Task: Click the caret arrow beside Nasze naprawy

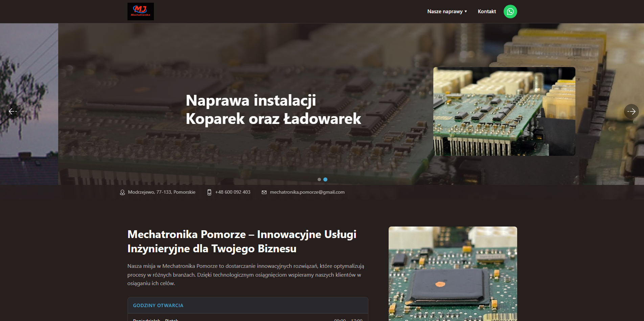Action: click(466, 12)
